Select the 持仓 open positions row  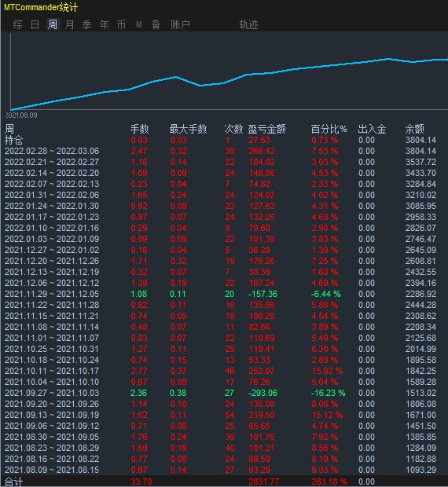coord(224,140)
